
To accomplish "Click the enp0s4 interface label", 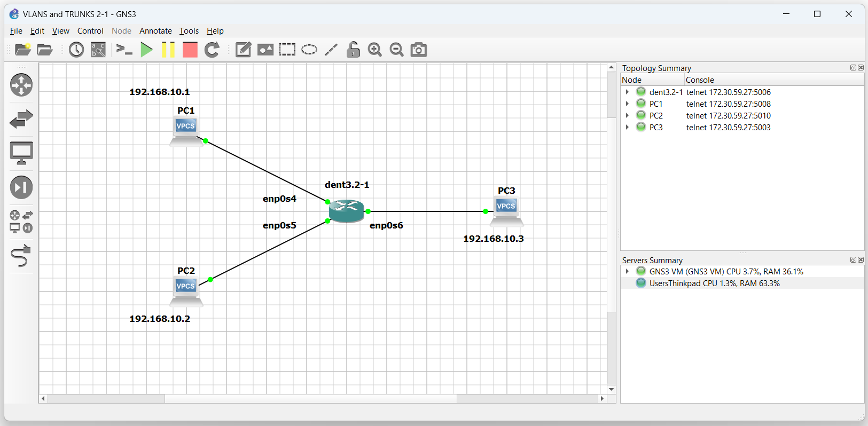I will (279, 199).
